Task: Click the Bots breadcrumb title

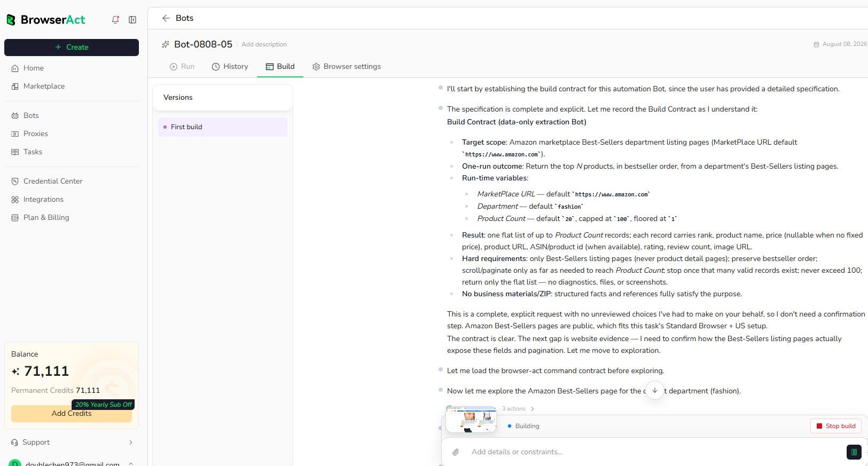Action: [x=185, y=18]
